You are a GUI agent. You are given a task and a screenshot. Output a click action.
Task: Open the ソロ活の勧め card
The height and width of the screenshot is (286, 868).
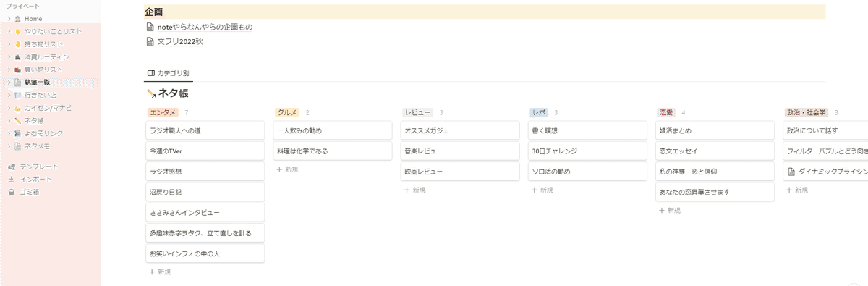[x=587, y=172]
